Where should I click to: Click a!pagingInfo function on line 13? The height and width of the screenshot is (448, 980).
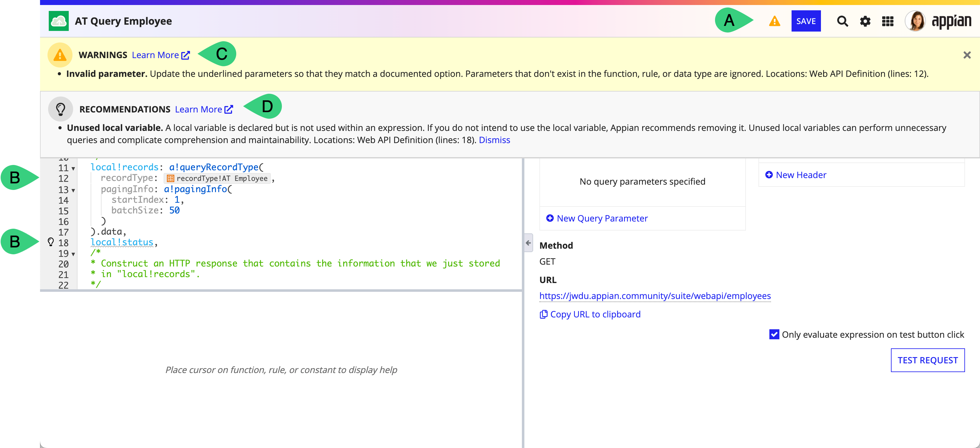pyautogui.click(x=195, y=189)
